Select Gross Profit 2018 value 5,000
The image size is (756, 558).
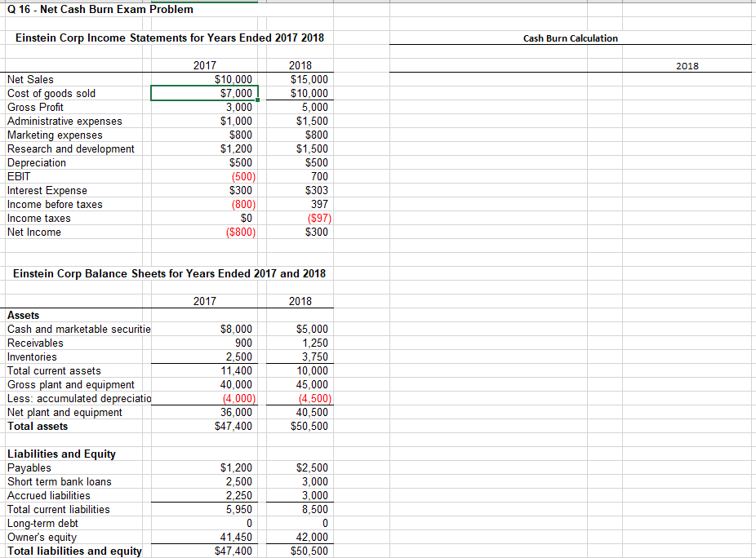coord(315,108)
